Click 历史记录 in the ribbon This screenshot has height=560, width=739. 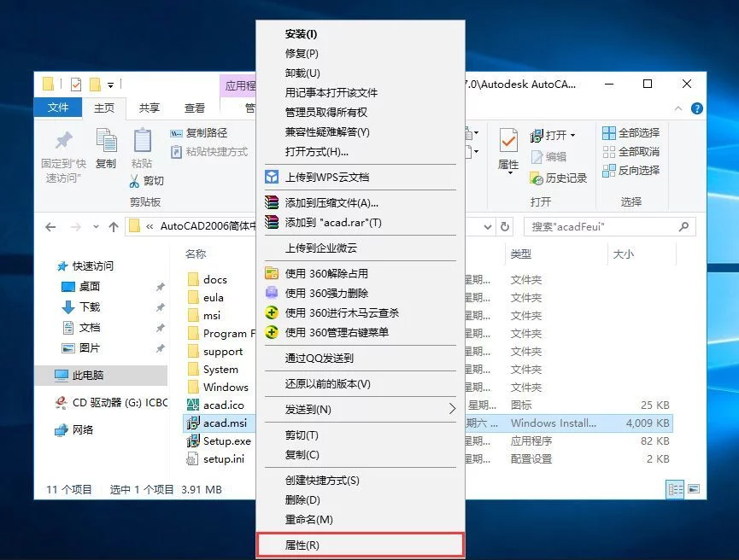559,178
